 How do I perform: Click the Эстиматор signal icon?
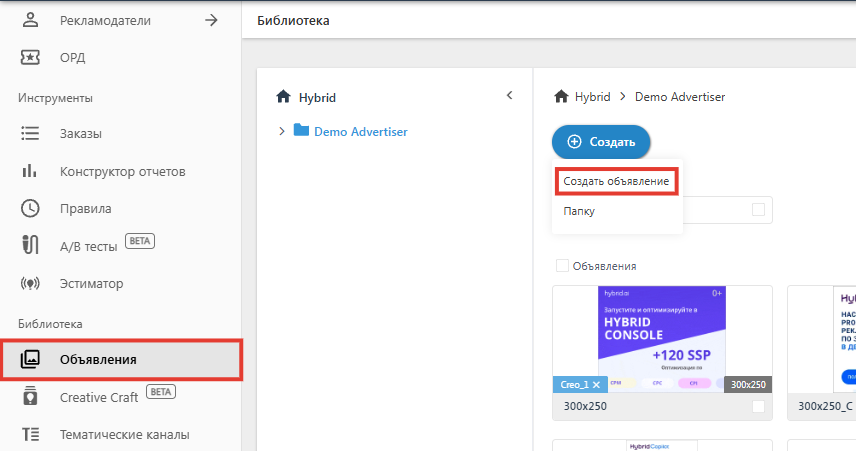[x=30, y=284]
